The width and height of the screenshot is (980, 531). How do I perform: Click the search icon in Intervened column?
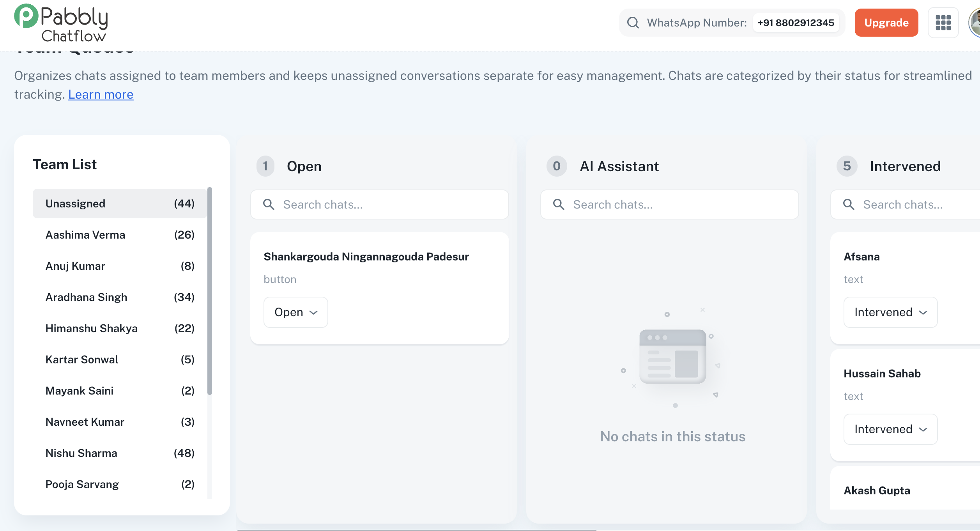[849, 204]
